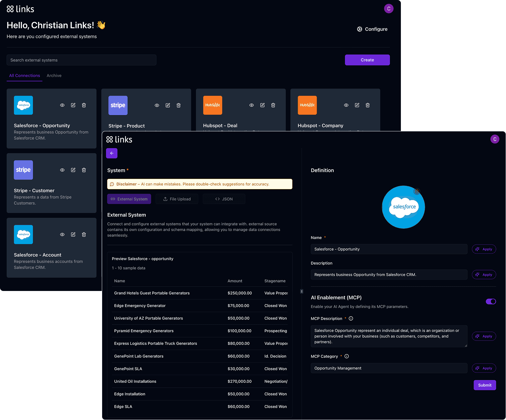Edit the Stripe - Customer connection
Viewport: 506px width, 420px height.
point(73,170)
